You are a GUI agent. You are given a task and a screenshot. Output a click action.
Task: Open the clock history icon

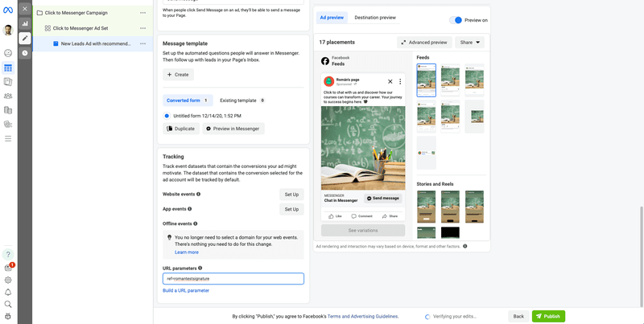pos(25,53)
